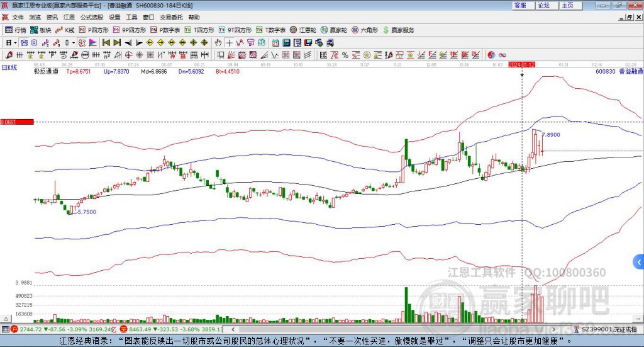Expand the 日 period dropdown arrow

15,43
